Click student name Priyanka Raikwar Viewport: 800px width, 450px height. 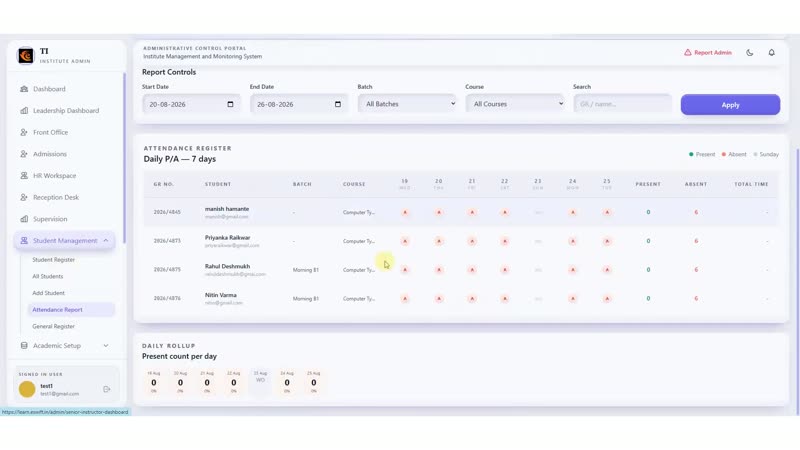point(228,238)
